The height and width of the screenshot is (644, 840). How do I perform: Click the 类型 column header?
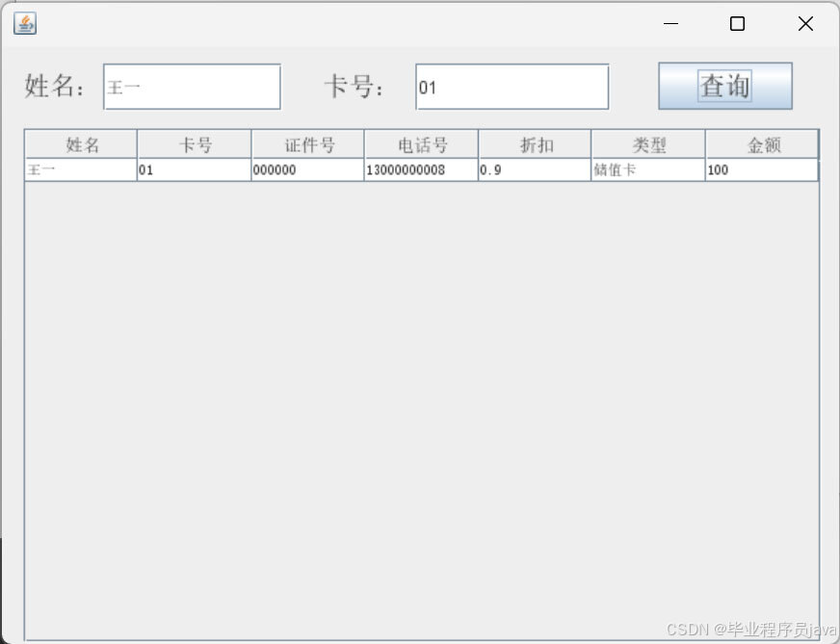pyautogui.click(x=646, y=144)
